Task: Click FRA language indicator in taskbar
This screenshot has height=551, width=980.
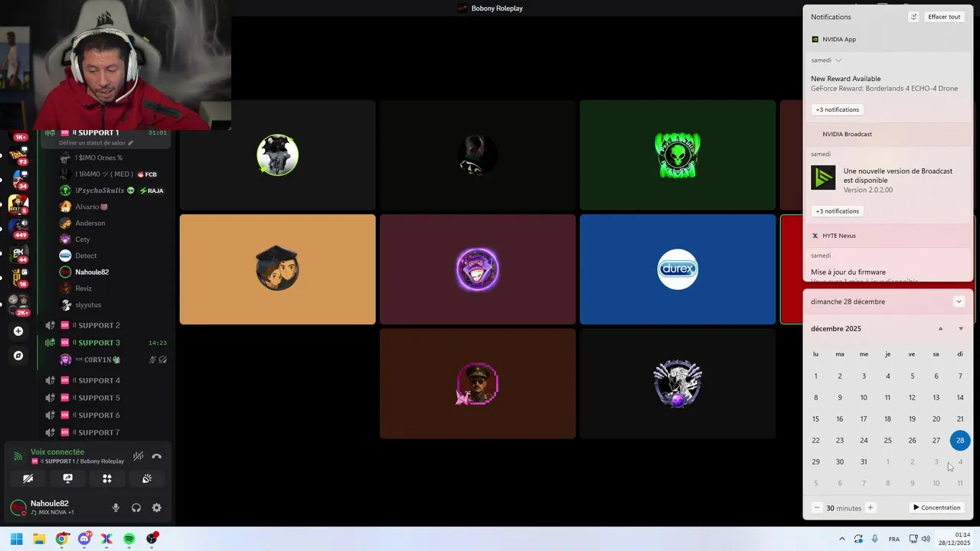Action: [x=894, y=539]
